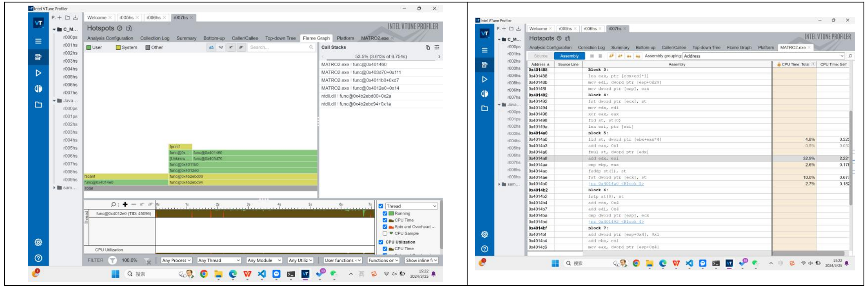Click the new project plus icon in left window
868x289 pixels.
[x=59, y=17]
